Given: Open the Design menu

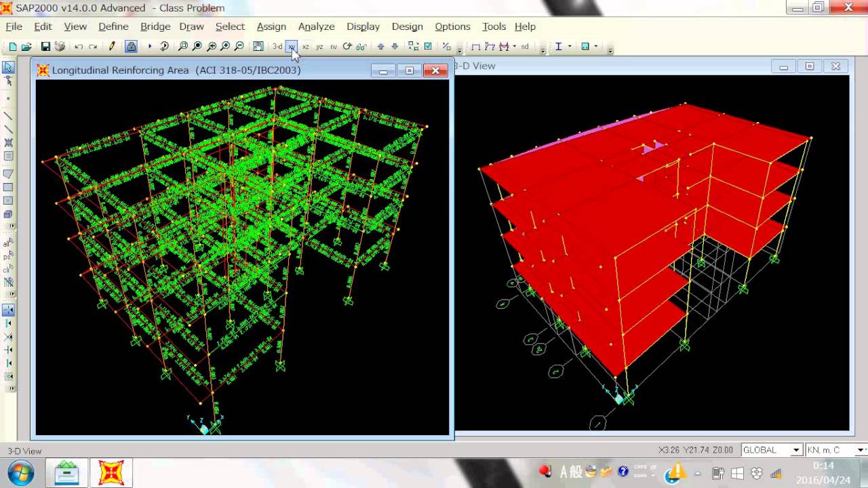Looking at the screenshot, I should point(407,26).
